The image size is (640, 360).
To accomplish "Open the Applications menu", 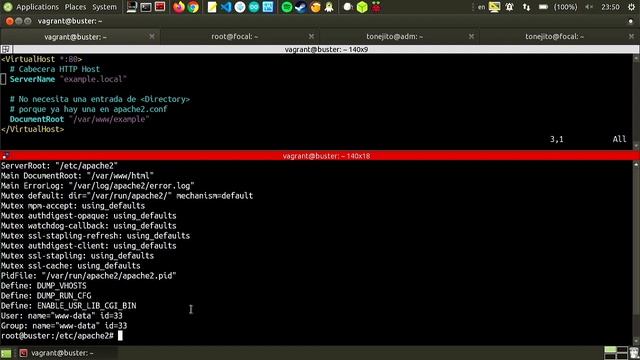I will pyautogui.click(x=38, y=7).
